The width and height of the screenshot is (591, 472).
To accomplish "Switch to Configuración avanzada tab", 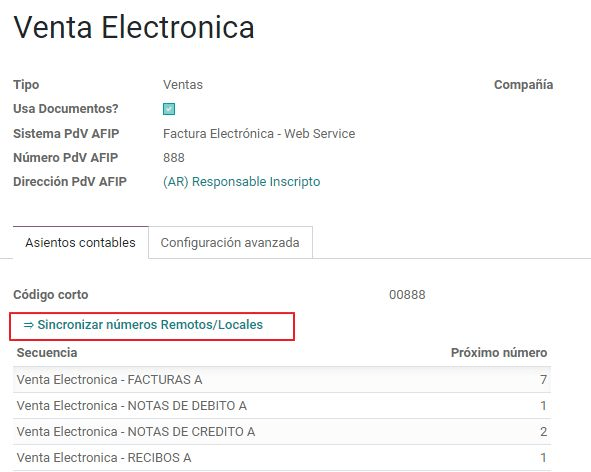I will coord(230,242).
